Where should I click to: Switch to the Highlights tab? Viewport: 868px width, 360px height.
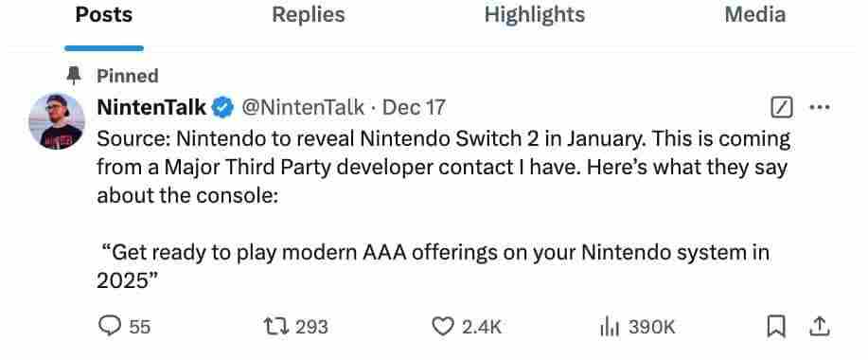pos(534,15)
